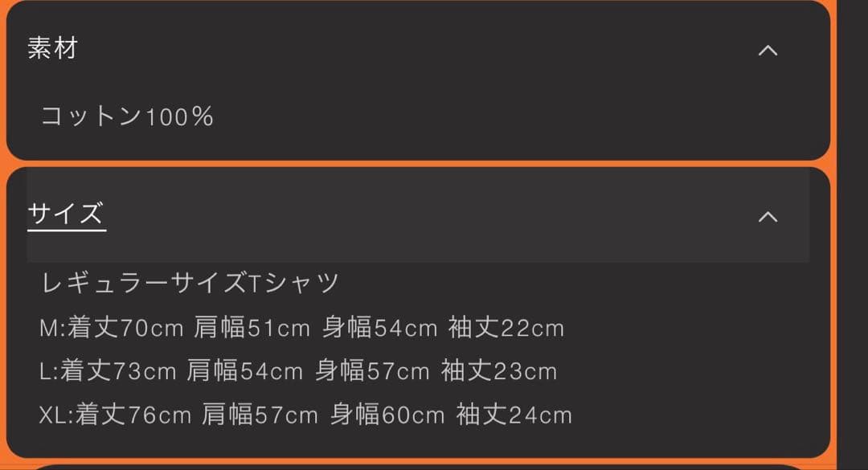Viewport: 868px width, 470px height.
Task: Collapse the サイズ section using its chevron
Action: (768, 216)
